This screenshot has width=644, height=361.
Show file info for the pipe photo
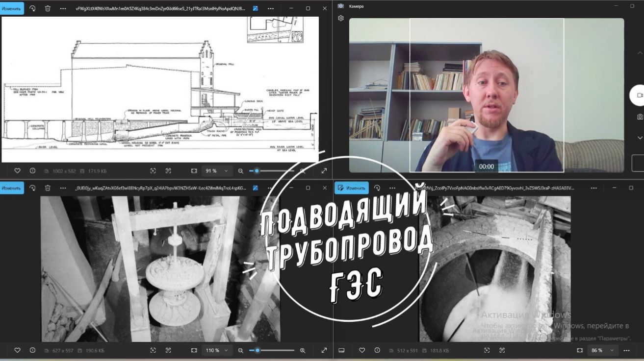[x=377, y=350]
